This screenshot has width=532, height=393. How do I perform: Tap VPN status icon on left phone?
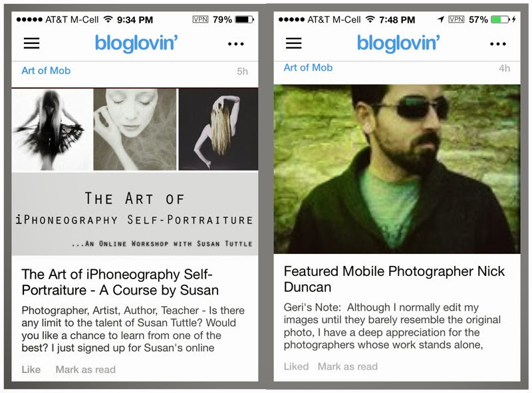tap(201, 19)
